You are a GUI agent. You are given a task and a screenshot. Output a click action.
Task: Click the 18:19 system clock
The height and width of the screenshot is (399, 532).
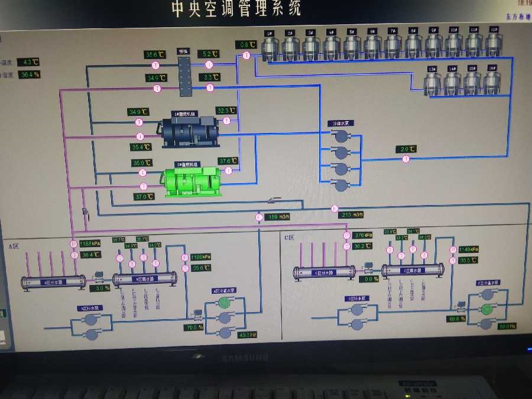pyautogui.click(x=523, y=4)
